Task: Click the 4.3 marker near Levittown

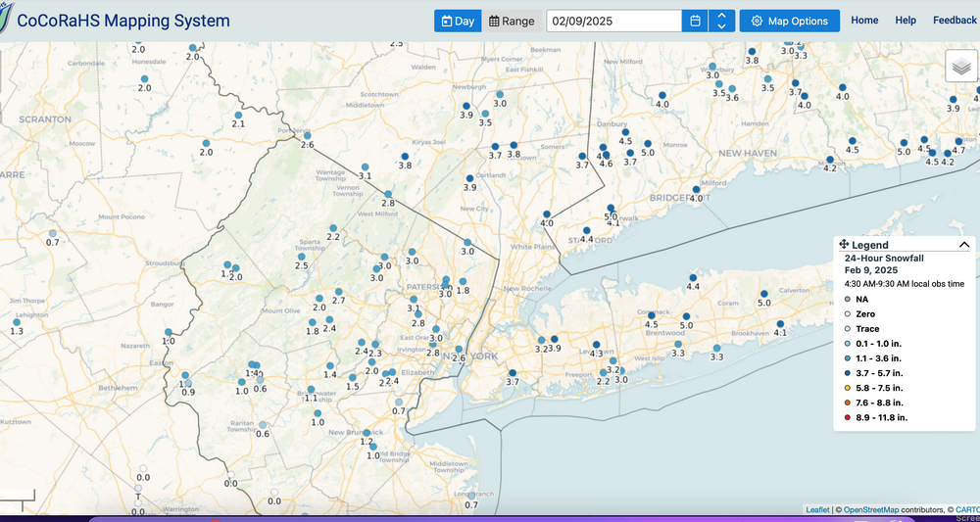Action: tap(596, 345)
